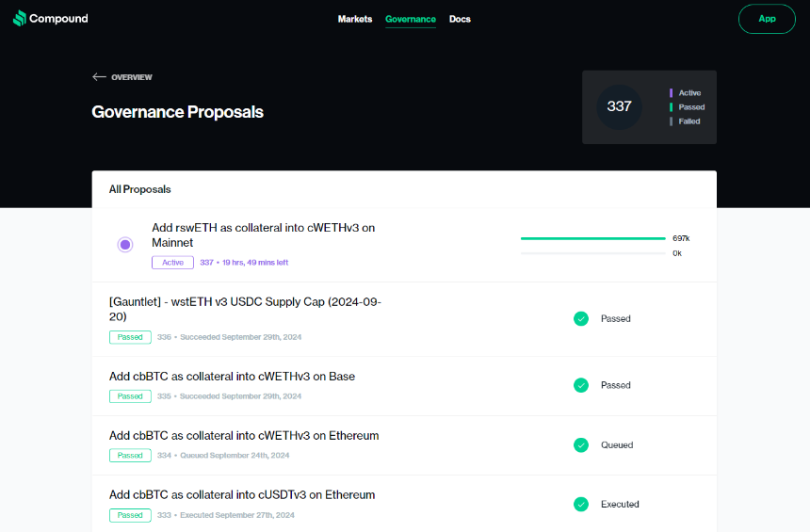The image size is (810, 532).
Task: Click '19 hrs, 49 mins left' text
Action: (x=255, y=263)
